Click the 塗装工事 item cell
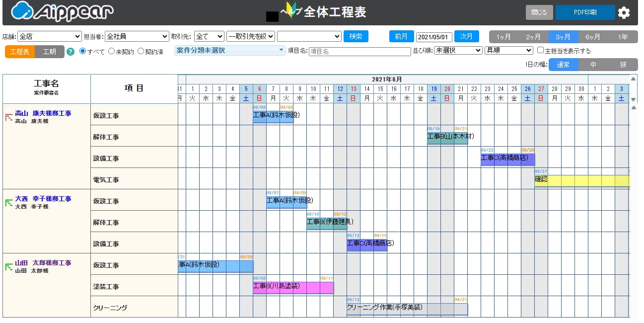The height and width of the screenshot is (323, 644). 134,286
